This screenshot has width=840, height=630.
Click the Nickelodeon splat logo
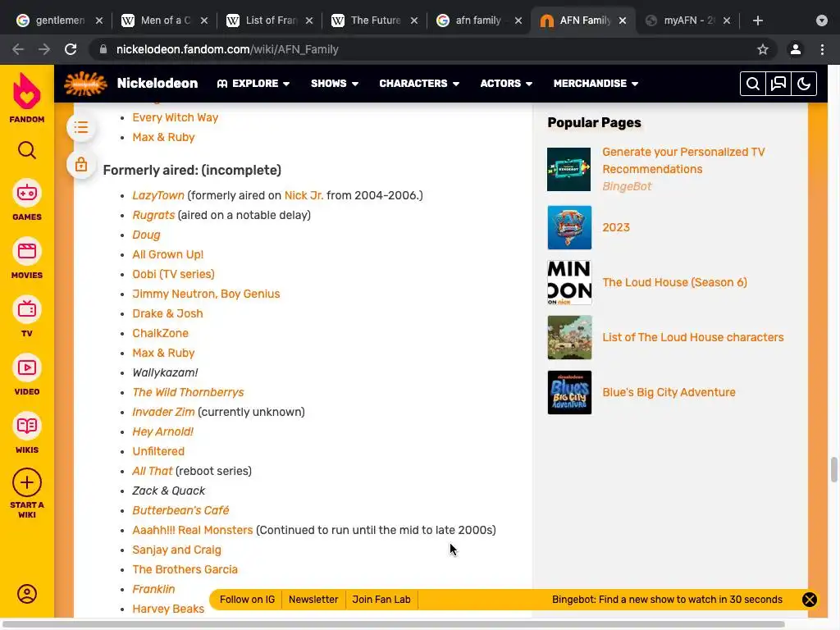click(85, 84)
